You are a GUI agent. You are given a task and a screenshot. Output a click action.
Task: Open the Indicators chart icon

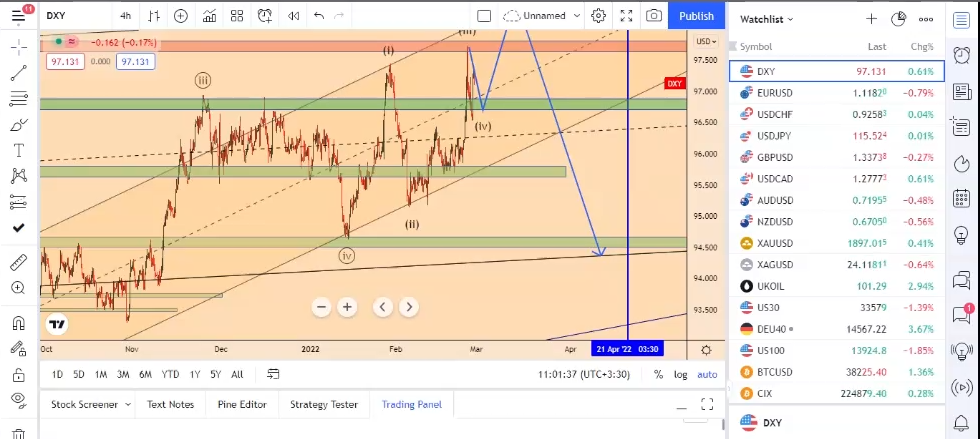tap(209, 16)
